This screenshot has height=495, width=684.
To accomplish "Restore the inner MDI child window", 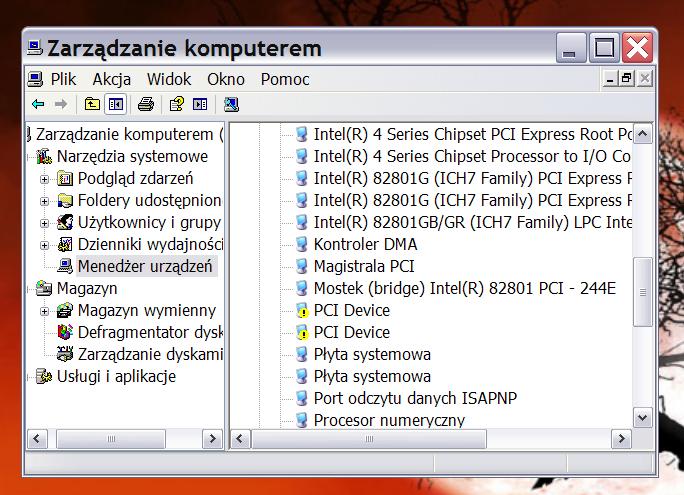I will [627, 79].
